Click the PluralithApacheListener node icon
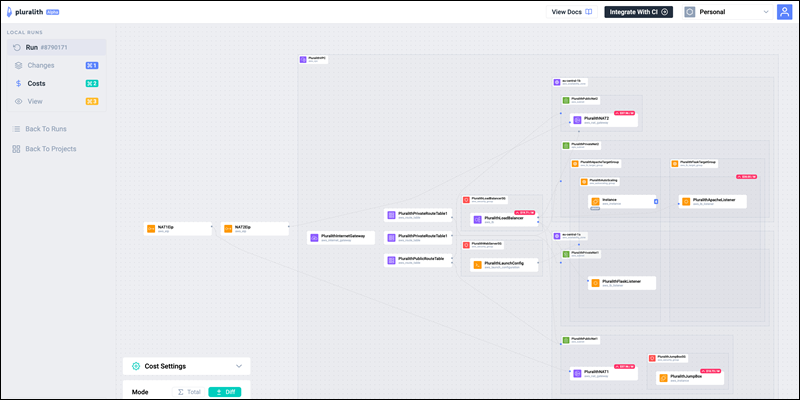This screenshot has width=800, height=400. tap(686, 202)
